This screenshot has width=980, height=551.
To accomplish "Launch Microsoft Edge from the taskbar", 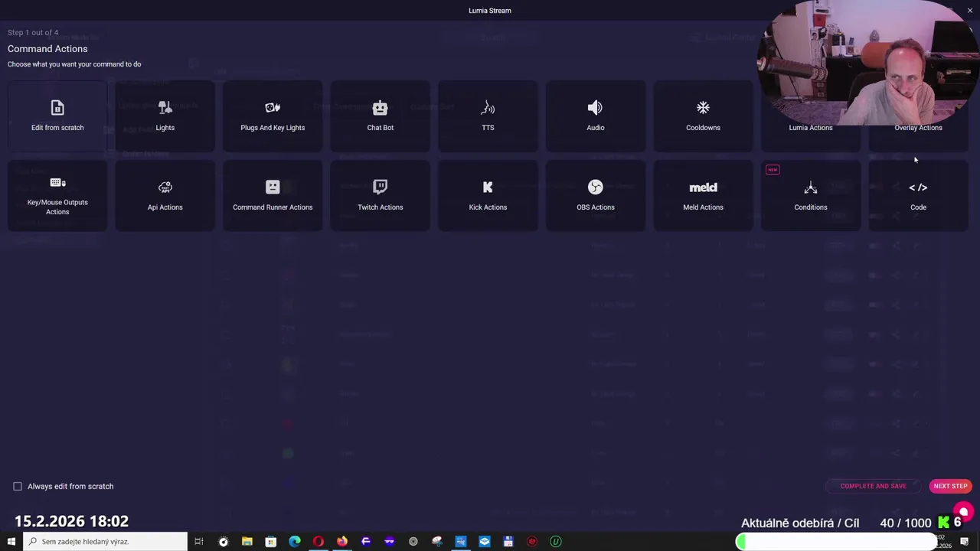I will click(295, 542).
